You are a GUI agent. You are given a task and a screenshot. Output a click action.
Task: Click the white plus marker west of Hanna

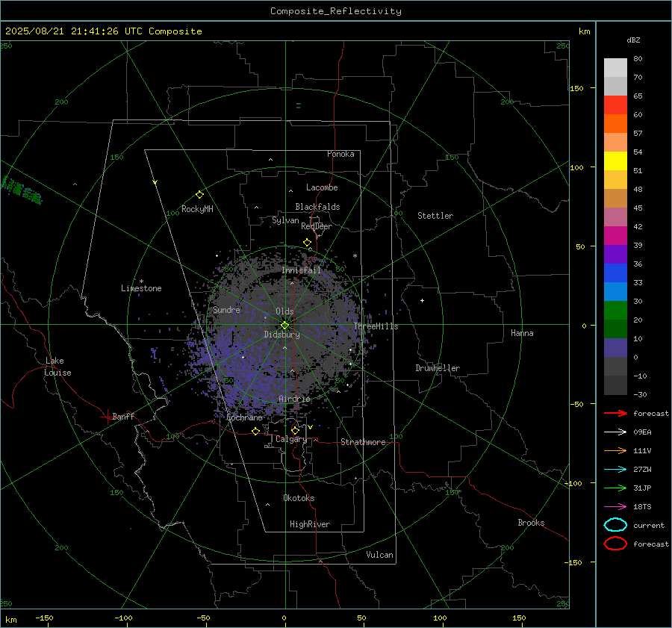422,300
